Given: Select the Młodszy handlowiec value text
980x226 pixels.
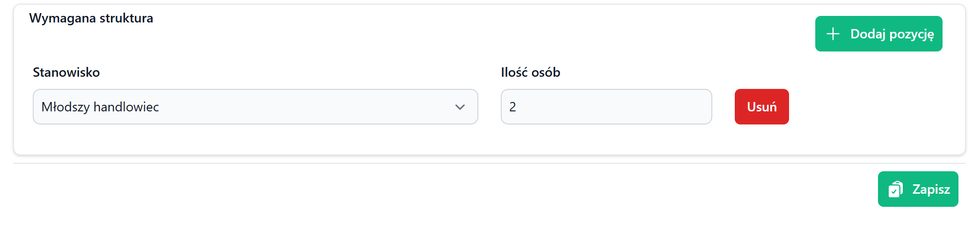Looking at the screenshot, I should pyautogui.click(x=100, y=107).
